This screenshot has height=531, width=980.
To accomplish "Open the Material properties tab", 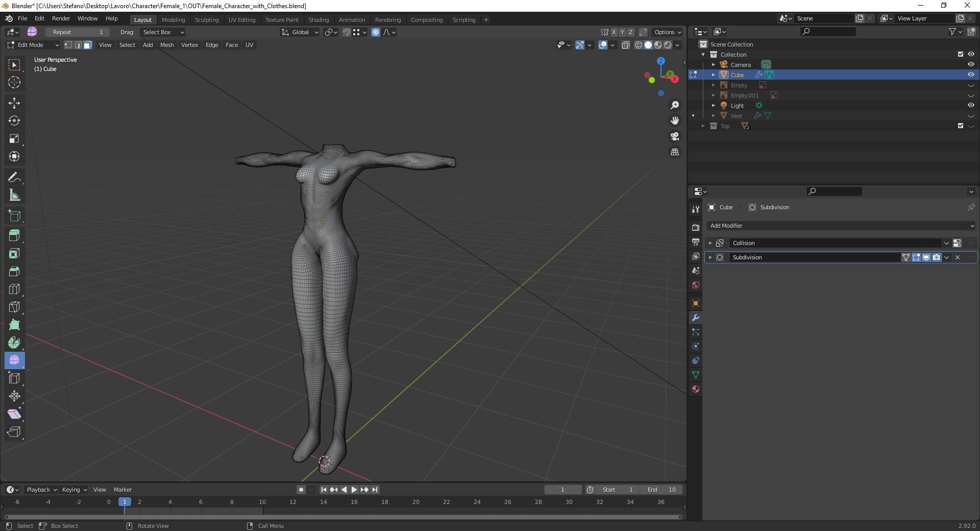I will (696, 389).
